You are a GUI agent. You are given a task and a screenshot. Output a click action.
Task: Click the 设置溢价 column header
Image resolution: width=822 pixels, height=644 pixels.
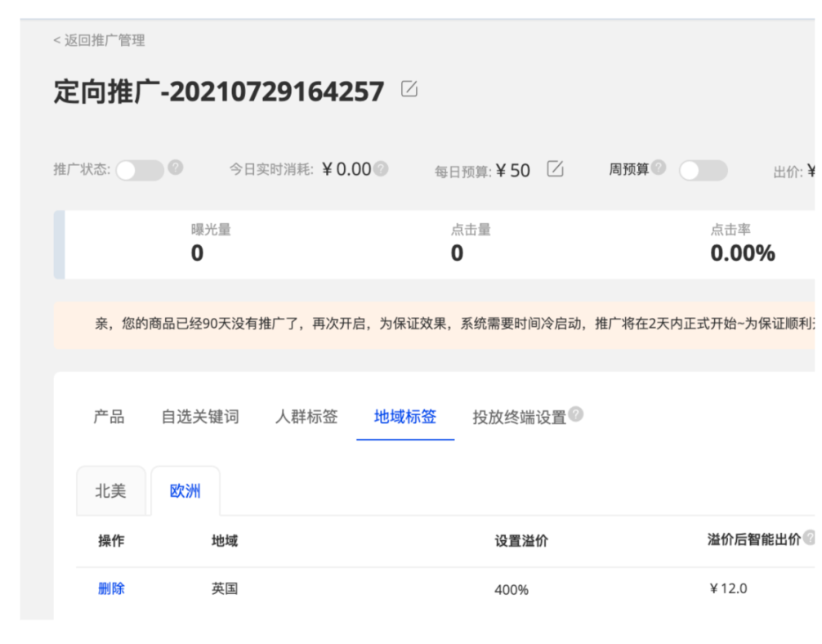[x=521, y=541]
